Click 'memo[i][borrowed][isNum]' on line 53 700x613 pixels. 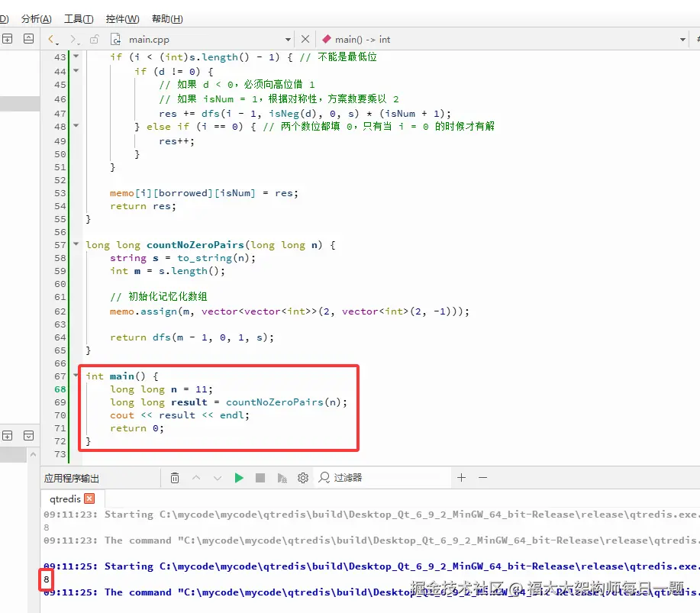pos(182,193)
